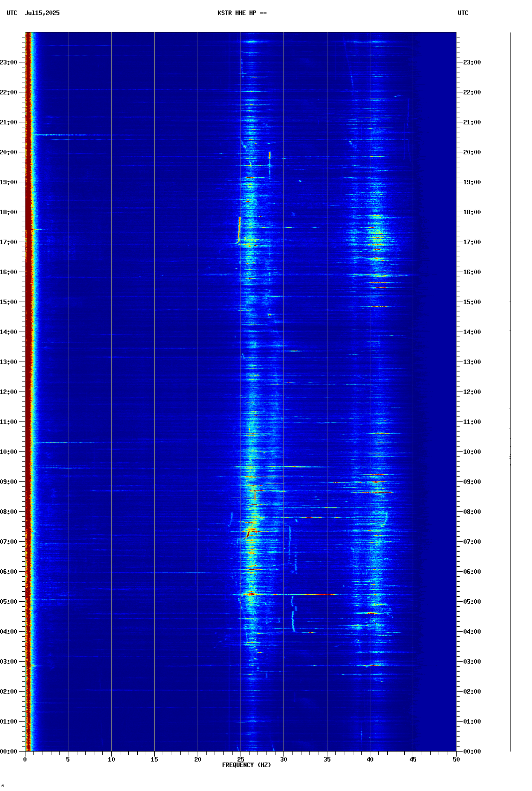Click the right axis 01:00 time label
This screenshot has height=791, width=532.
[472, 722]
